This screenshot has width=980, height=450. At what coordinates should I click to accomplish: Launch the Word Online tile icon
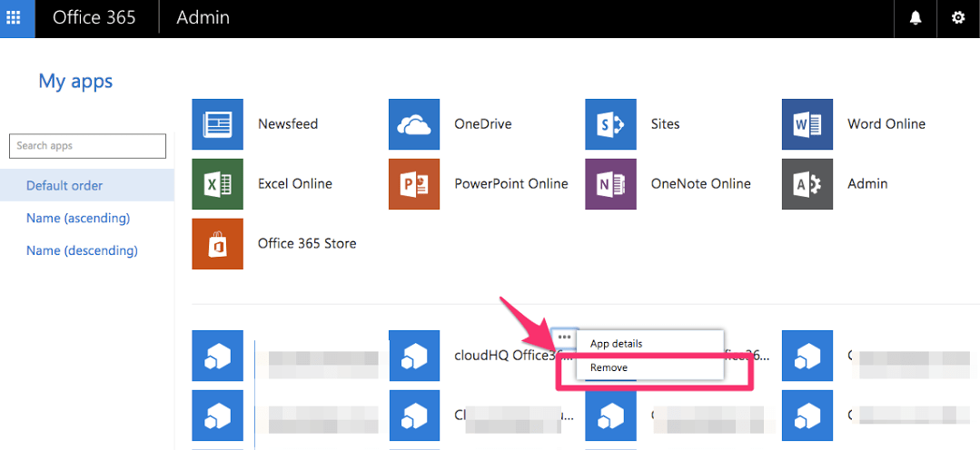(x=807, y=124)
